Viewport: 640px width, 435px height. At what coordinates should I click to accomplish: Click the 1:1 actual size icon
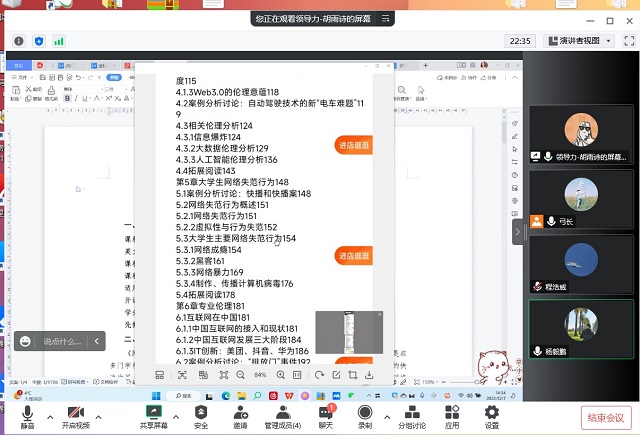click(297, 375)
